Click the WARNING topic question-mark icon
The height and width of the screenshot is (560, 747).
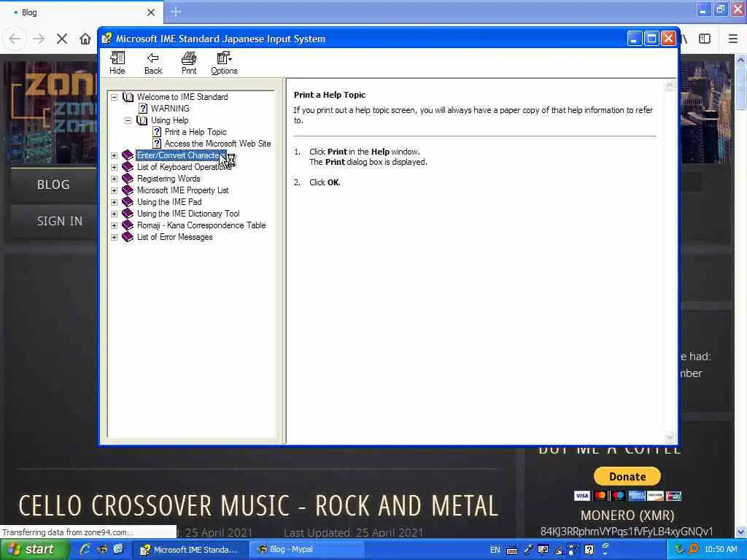(x=143, y=109)
